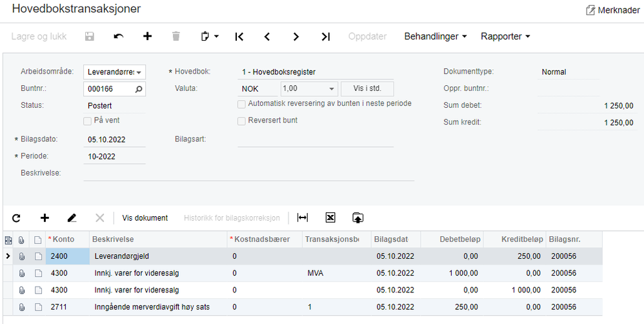Screen dimensions: 644x324
Task: Export grid to Excel icon
Action: [x=330, y=218]
